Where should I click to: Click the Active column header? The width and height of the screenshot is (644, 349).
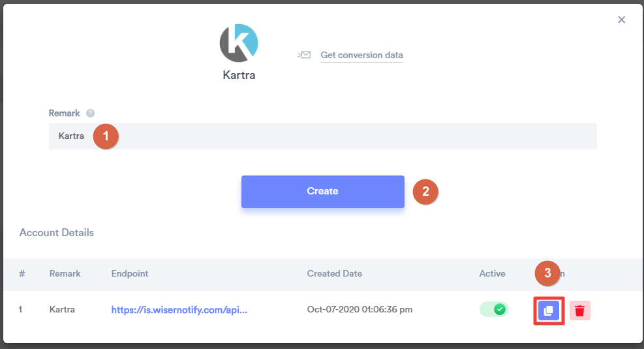(x=492, y=273)
